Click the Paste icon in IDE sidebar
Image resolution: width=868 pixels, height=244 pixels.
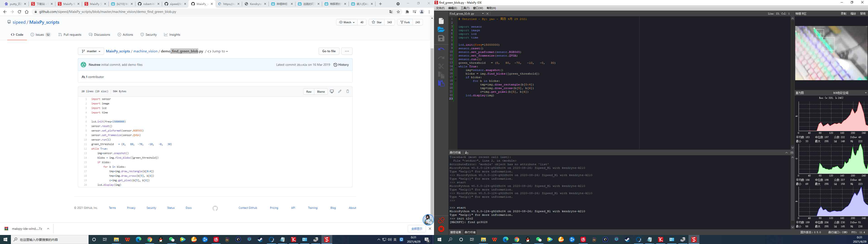pyautogui.click(x=441, y=84)
